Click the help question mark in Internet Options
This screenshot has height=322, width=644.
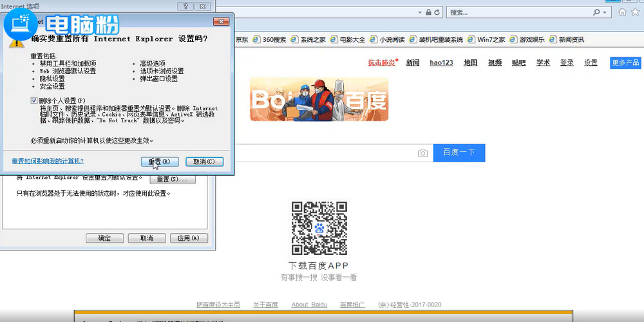[x=185, y=6]
